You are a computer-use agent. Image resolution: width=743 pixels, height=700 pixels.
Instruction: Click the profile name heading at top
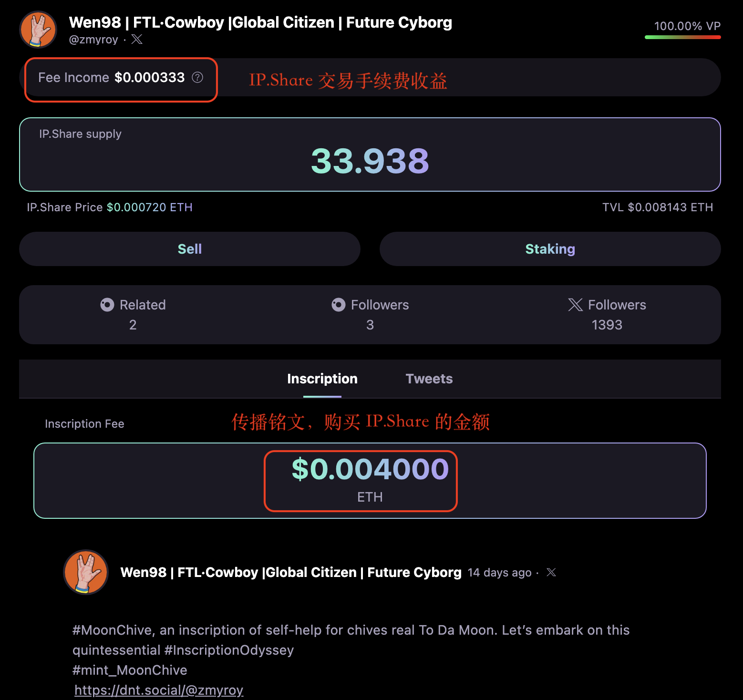pyautogui.click(x=260, y=22)
